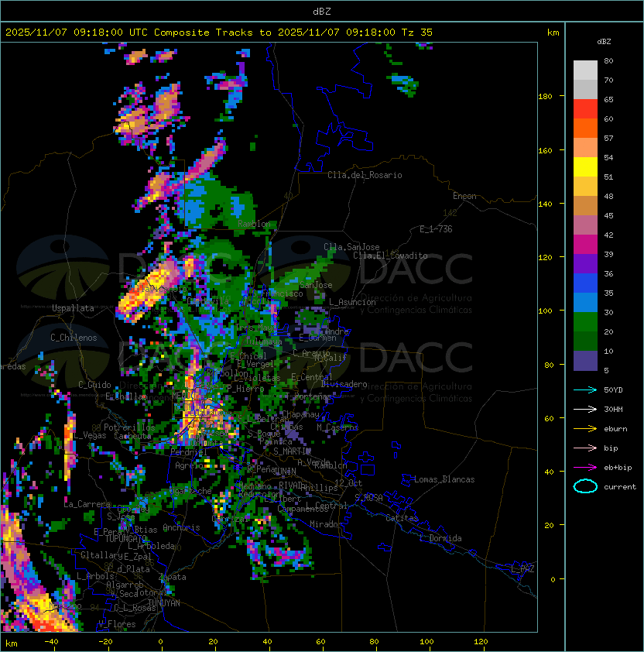Screen dimensions: 644x652
Task: Click the -40 km horizontal axis tick
Action: click(51, 642)
